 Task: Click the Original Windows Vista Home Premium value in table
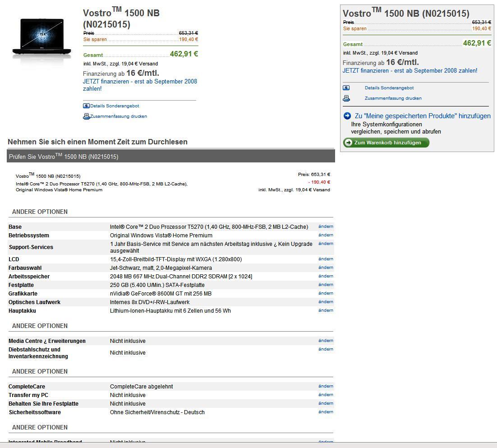(161, 236)
